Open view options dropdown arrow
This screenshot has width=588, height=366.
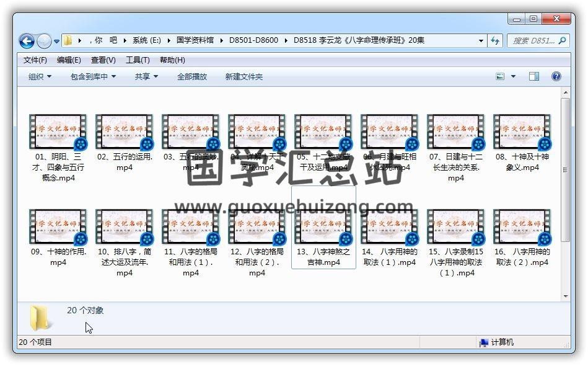[x=514, y=76]
